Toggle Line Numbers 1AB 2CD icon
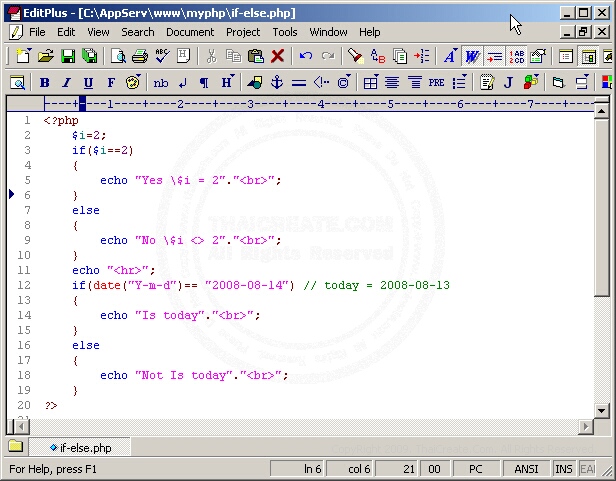Screen dimensions: 616x481 [516, 56]
